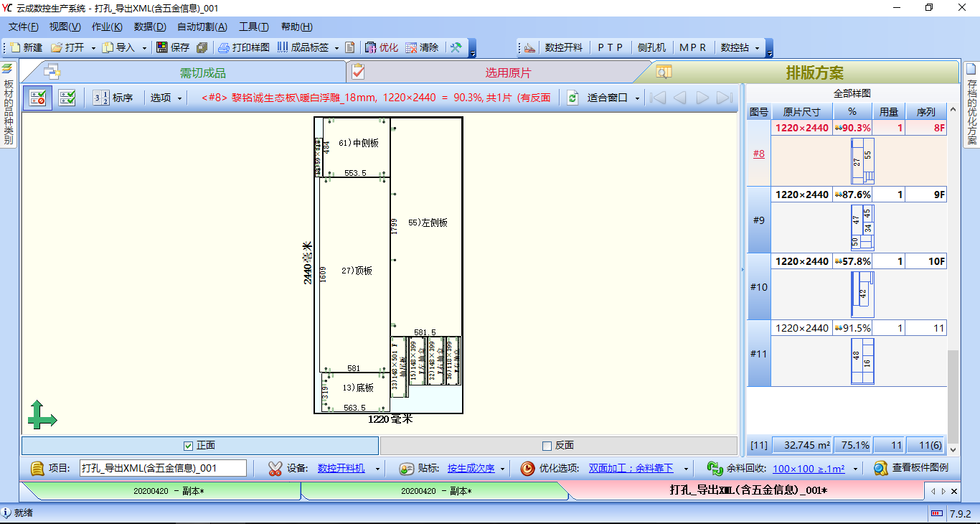Open the 存档的优化方案 side panel
The image size is (980, 524).
pyautogui.click(x=971, y=104)
